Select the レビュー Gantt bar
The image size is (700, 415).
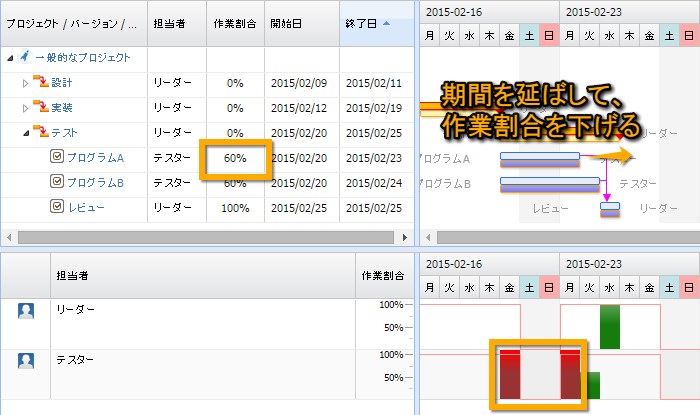click(610, 210)
